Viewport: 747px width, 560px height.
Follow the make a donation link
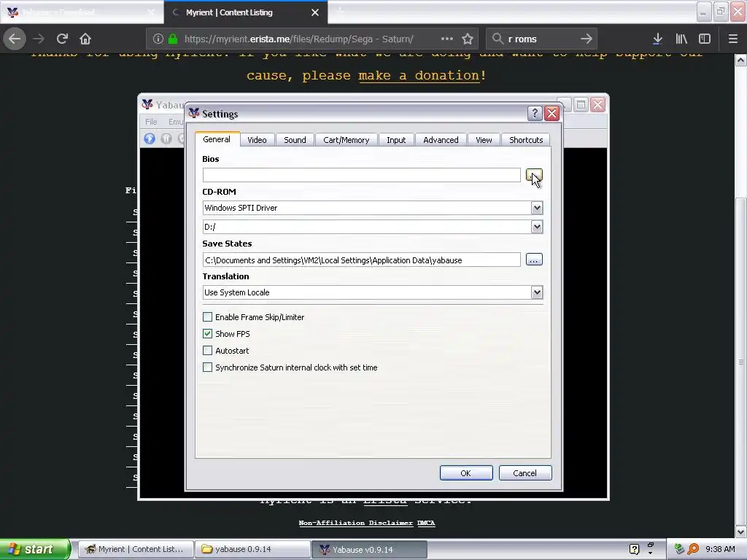click(x=419, y=76)
